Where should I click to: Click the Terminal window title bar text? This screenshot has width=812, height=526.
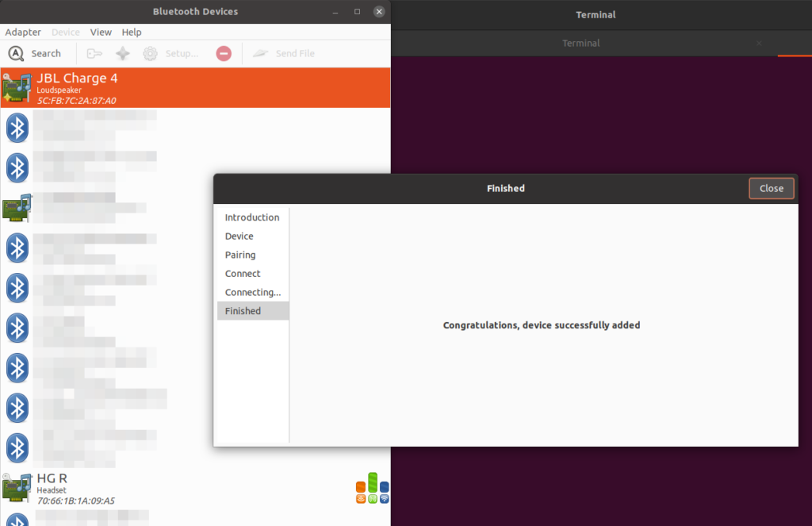pos(596,15)
